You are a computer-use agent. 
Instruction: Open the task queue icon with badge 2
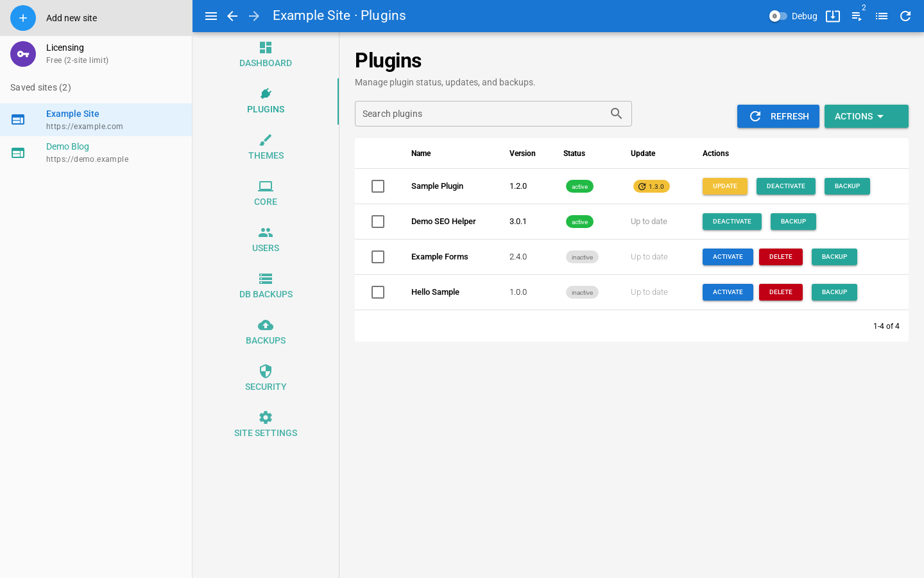click(x=857, y=16)
